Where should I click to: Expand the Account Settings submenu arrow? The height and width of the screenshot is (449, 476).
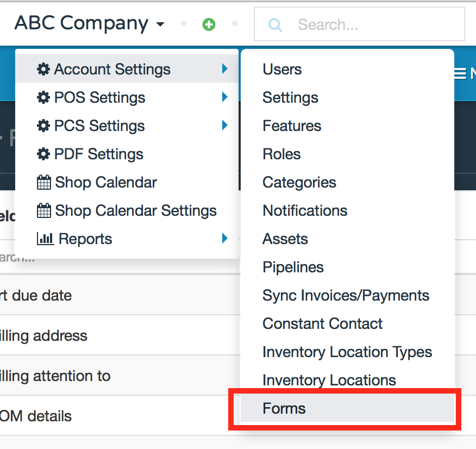point(225,69)
